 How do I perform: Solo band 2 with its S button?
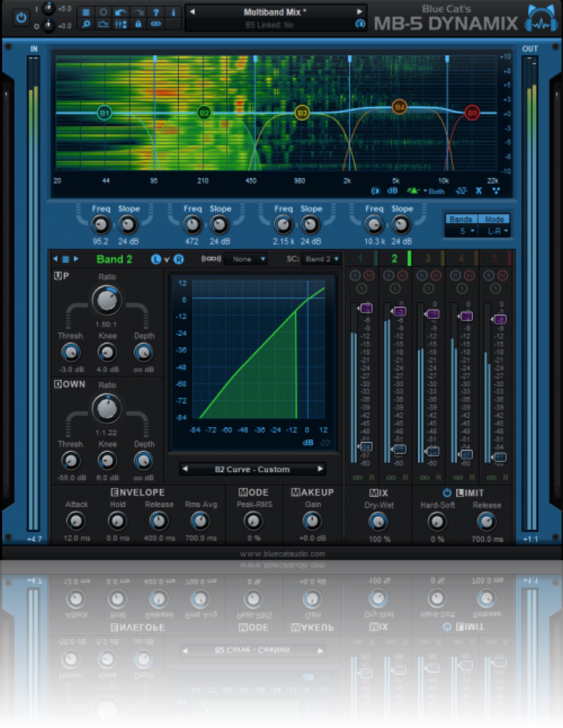(x=395, y=288)
